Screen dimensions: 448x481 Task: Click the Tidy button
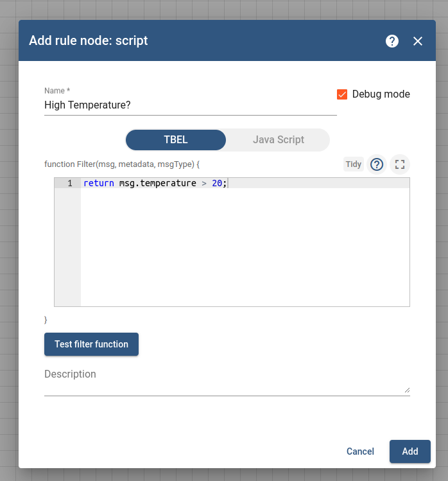pyautogui.click(x=353, y=164)
